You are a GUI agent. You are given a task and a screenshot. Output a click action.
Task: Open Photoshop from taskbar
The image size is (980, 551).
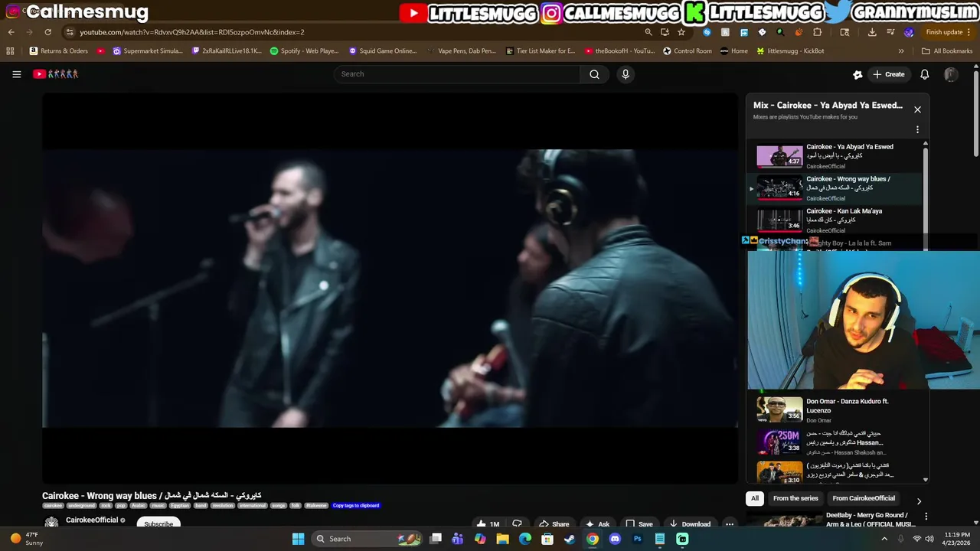point(637,539)
